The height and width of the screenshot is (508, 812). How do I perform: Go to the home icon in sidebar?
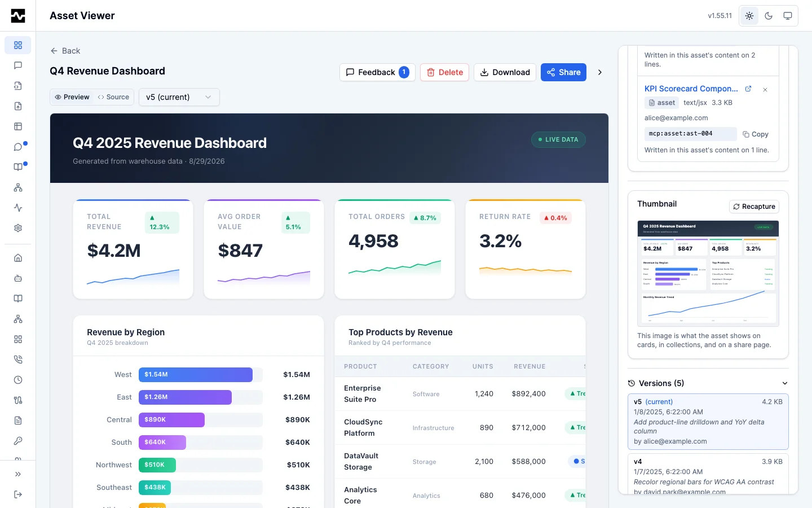coord(18,258)
